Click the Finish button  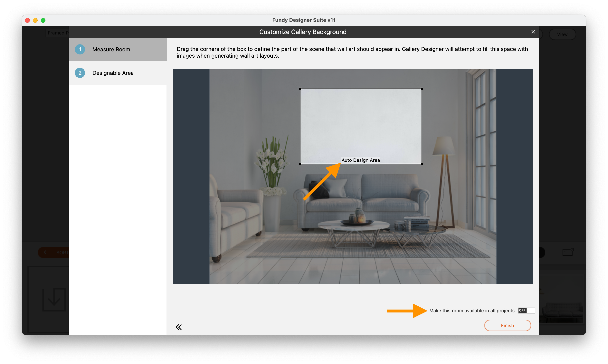coord(508,325)
